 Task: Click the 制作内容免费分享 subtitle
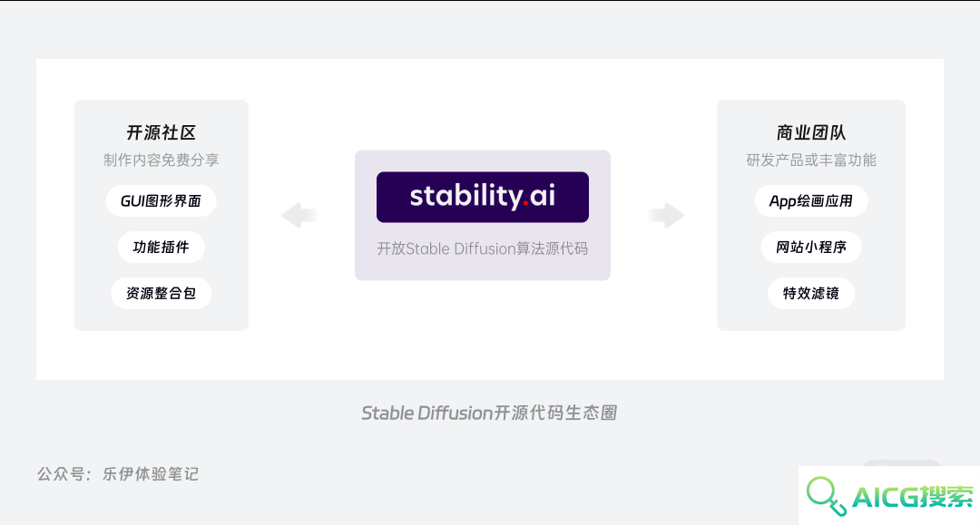click(162, 160)
